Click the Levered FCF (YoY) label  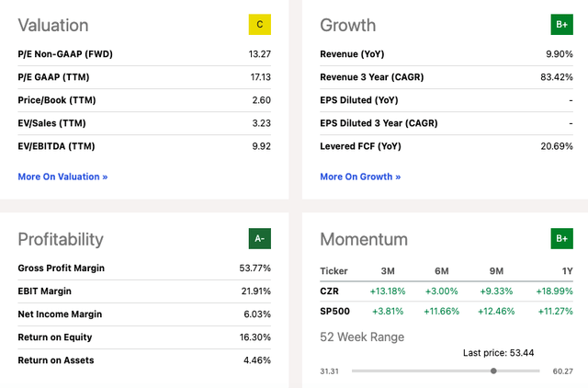[x=360, y=146]
